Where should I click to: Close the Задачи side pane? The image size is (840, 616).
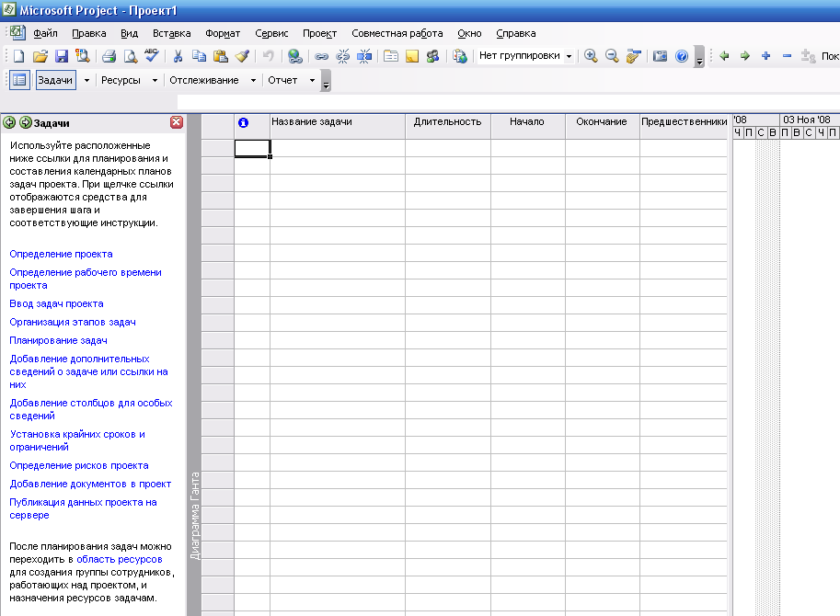(177, 122)
